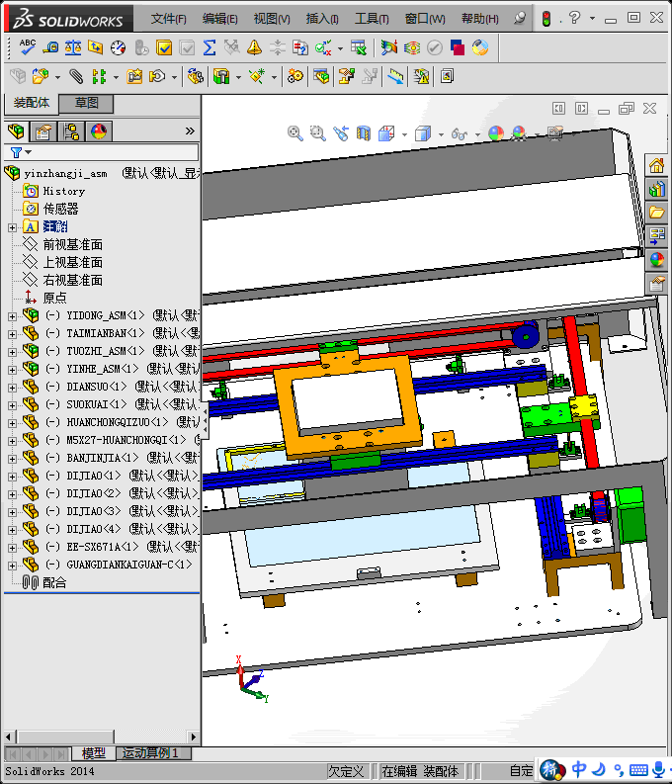The width and height of the screenshot is (672, 784).
Task: Switch to the 草图 tab
Action: click(86, 104)
